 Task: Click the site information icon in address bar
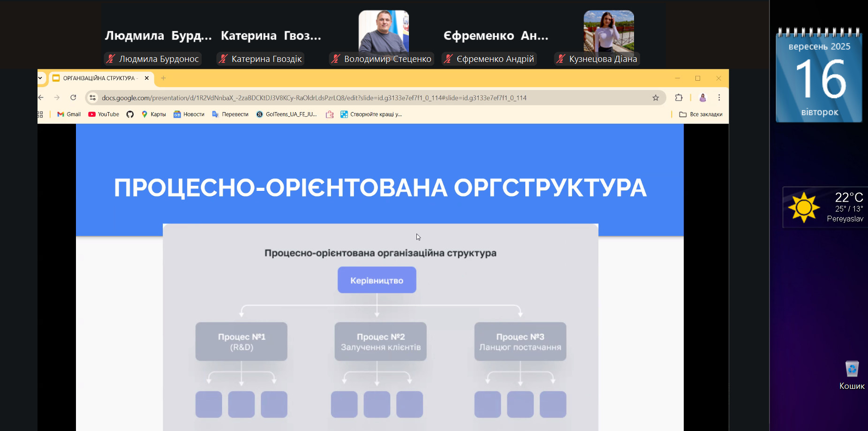pyautogui.click(x=93, y=98)
